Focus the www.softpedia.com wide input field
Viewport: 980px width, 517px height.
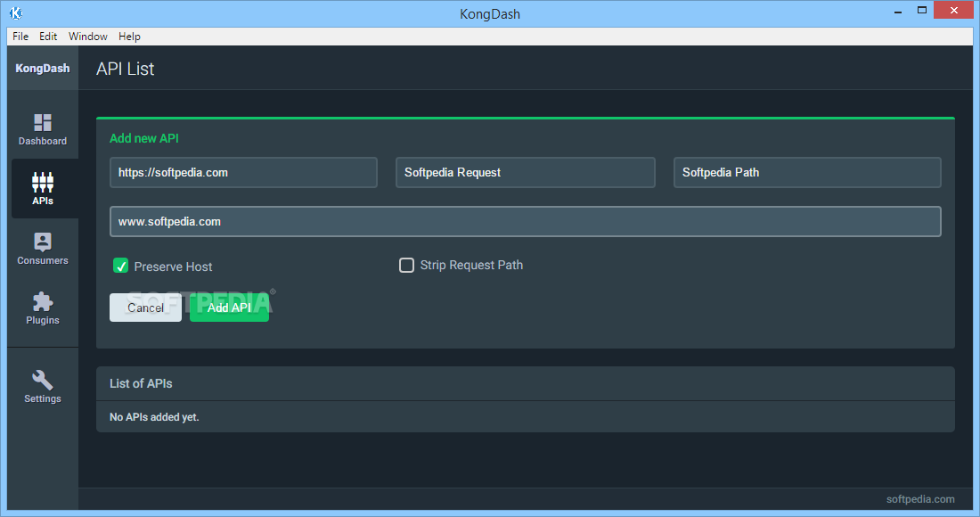pyautogui.click(x=526, y=221)
